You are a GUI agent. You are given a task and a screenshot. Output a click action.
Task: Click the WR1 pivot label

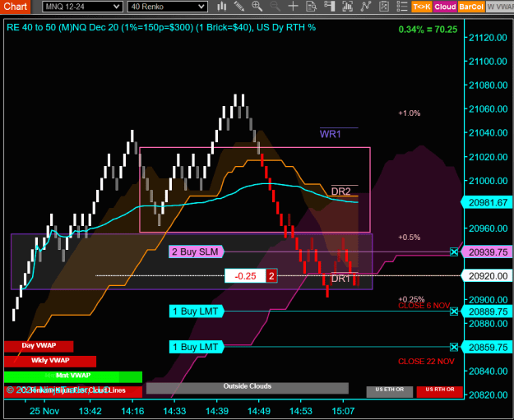(x=330, y=134)
